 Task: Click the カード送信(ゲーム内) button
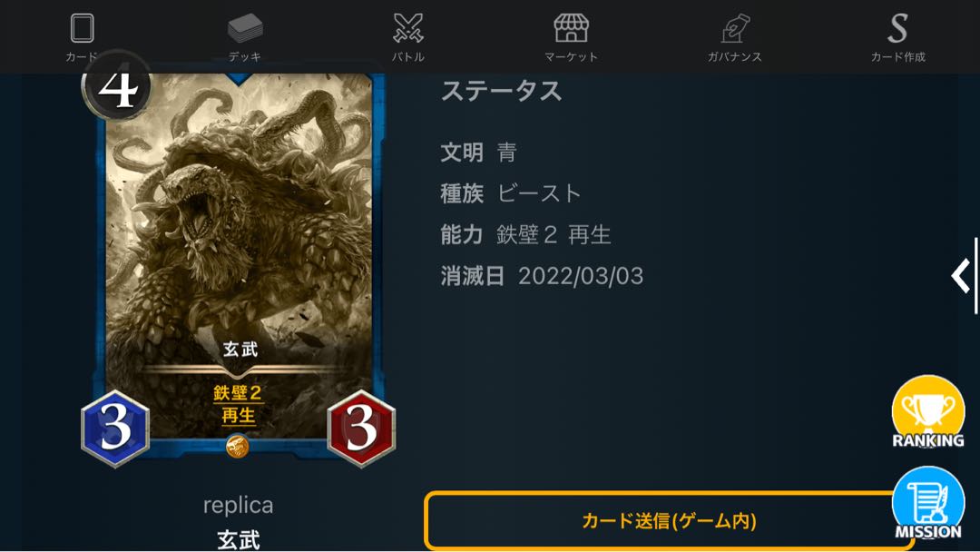pos(669,520)
